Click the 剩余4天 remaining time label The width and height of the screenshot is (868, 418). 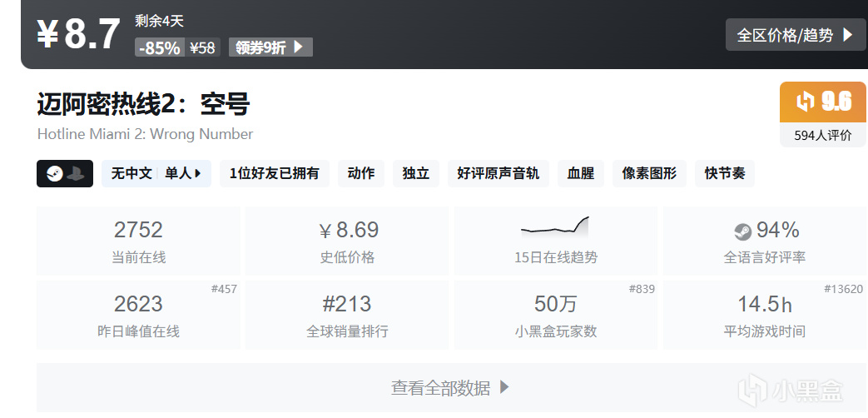[160, 22]
